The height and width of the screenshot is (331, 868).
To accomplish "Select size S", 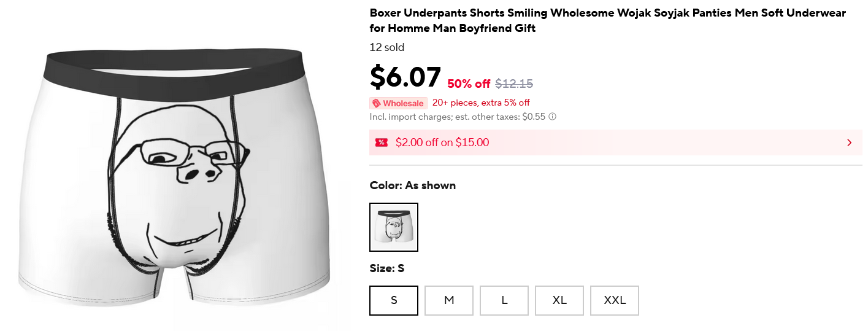I will pos(394,300).
